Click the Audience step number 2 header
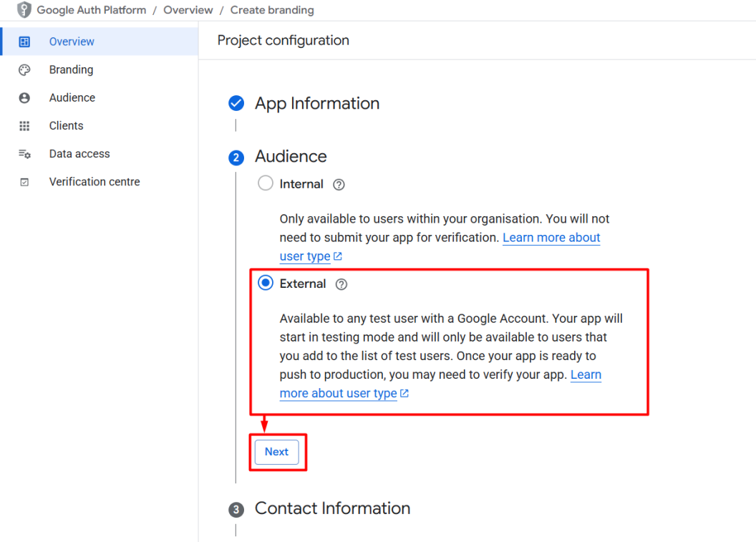The width and height of the screenshot is (756, 542). point(291,157)
